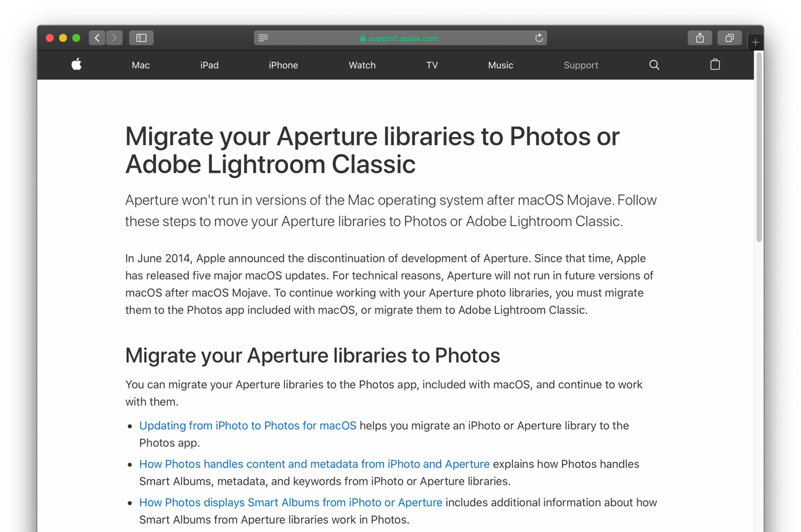Screen dimensions: 801x532
Task: Open a new tab with plus button
Action: click(x=756, y=42)
